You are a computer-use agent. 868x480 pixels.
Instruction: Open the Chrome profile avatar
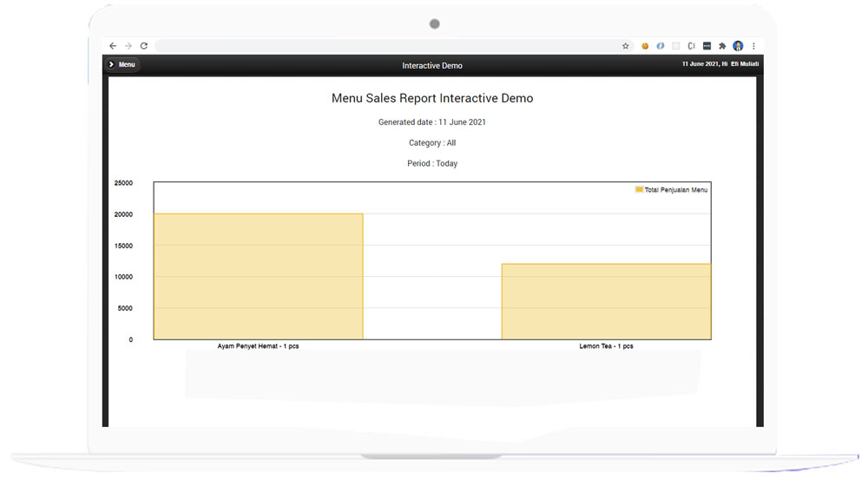pyautogui.click(x=738, y=46)
